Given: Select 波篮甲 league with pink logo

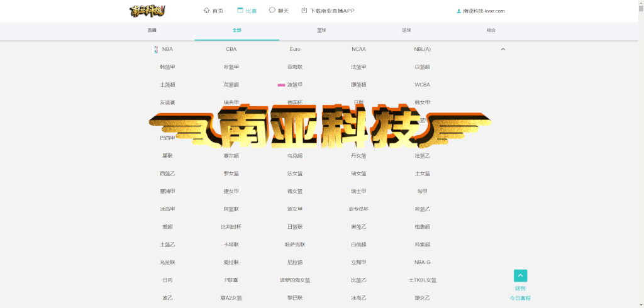Looking at the screenshot, I should click(x=291, y=85).
